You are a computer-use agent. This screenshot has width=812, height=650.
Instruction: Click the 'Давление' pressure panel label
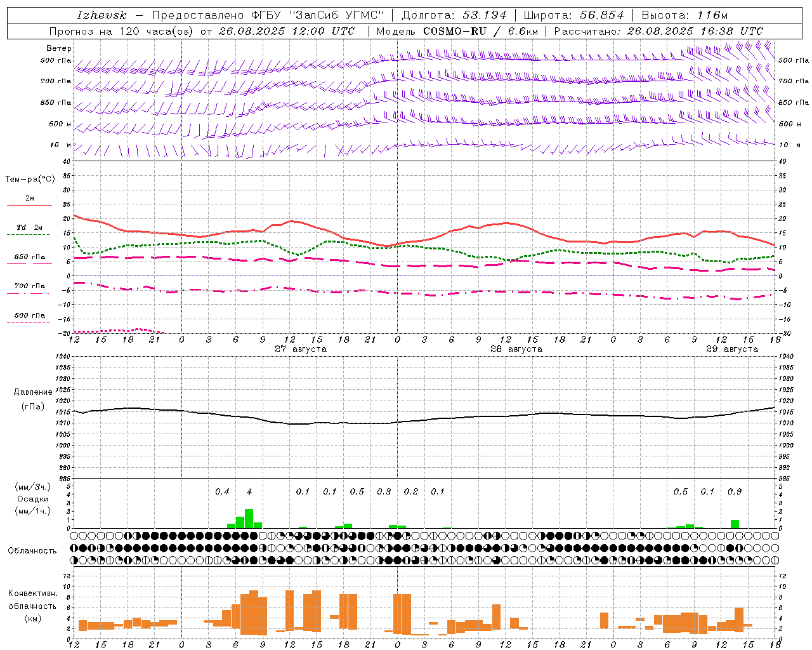coord(33,392)
